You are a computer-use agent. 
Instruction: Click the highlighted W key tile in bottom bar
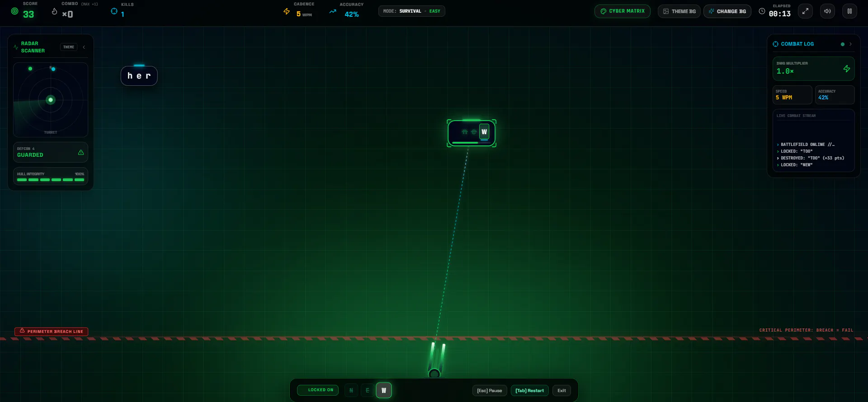pos(384,390)
